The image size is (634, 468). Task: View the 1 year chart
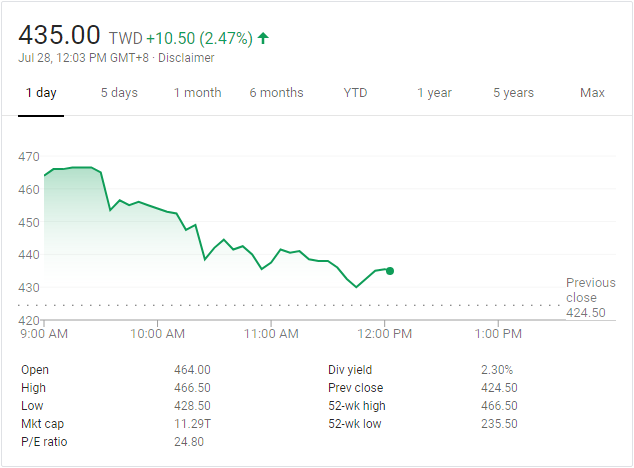434,93
